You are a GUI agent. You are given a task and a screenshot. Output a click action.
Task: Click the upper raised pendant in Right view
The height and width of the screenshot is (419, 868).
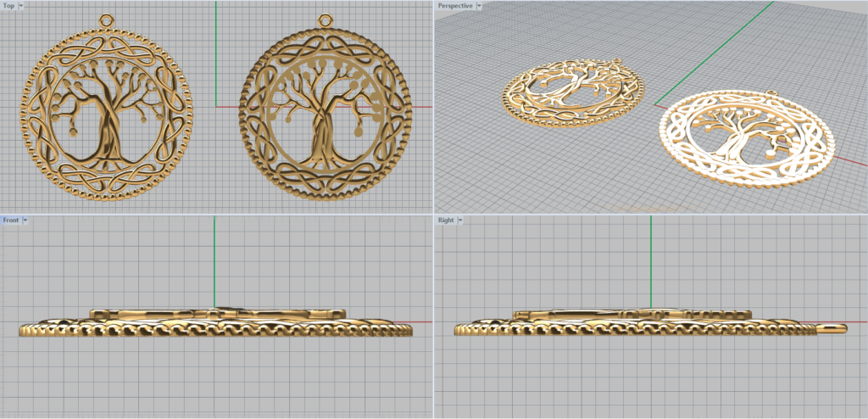coord(632,315)
